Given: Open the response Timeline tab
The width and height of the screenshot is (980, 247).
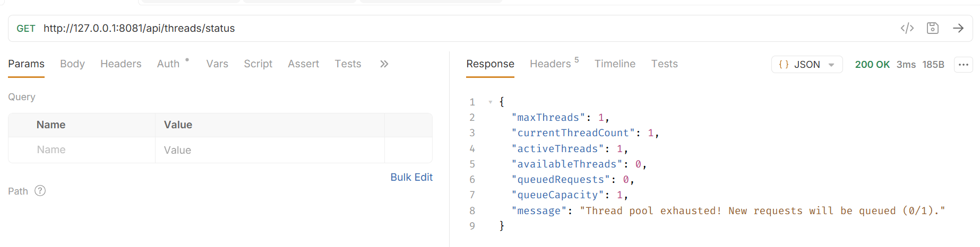Looking at the screenshot, I should tap(614, 64).
